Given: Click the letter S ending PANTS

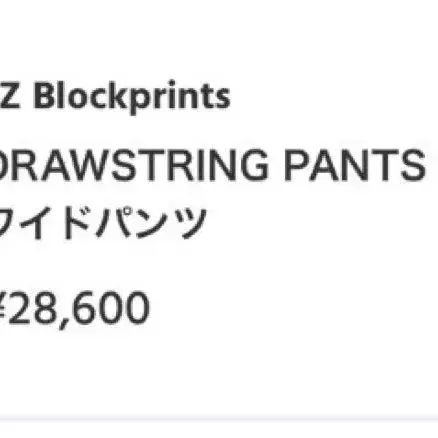Looking at the screenshot, I should point(413,165).
